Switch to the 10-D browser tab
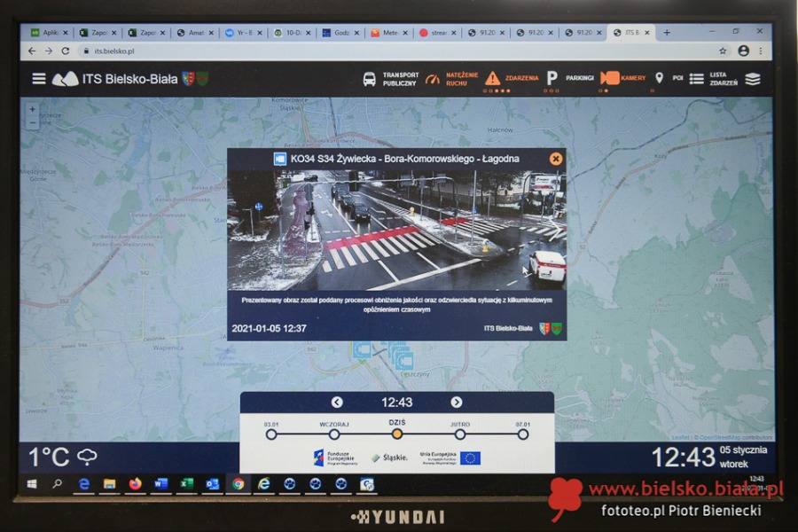The image size is (798, 532). click(293, 33)
